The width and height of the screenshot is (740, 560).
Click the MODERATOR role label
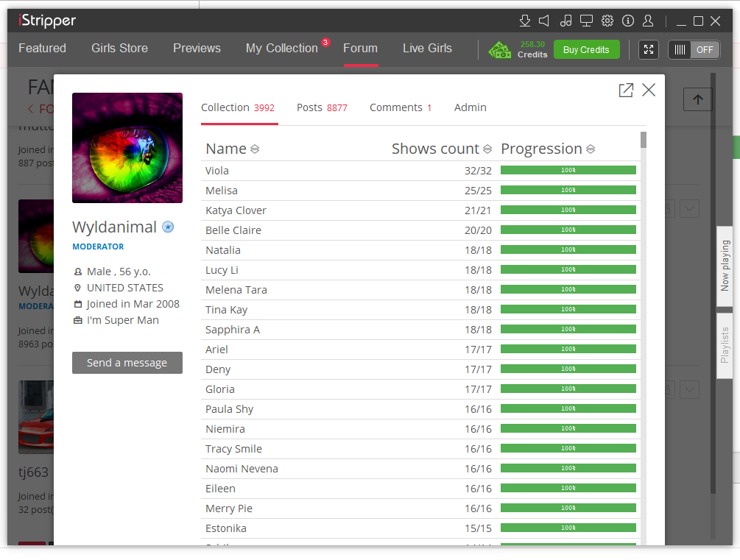98,247
